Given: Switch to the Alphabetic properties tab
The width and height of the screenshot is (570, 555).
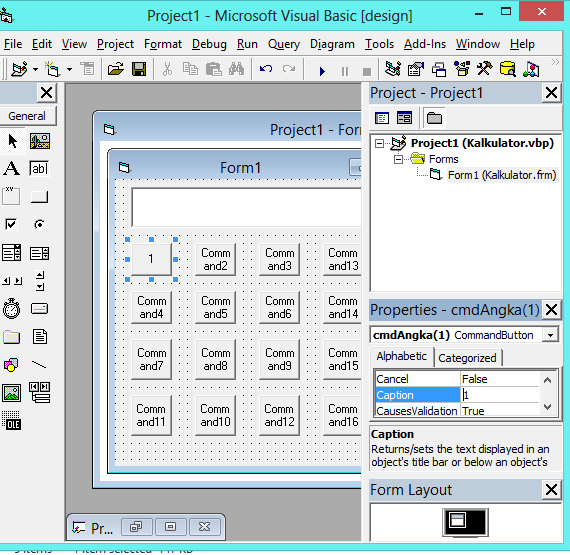Looking at the screenshot, I should point(401,356).
